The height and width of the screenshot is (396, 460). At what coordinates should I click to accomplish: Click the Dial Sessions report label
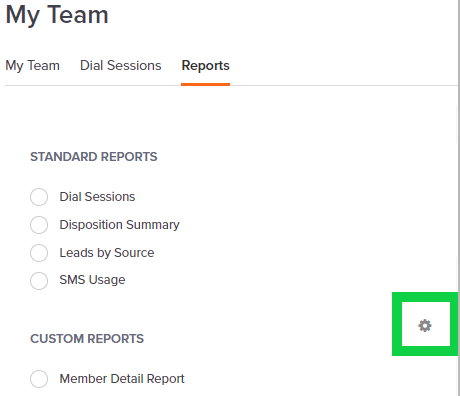tap(97, 197)
